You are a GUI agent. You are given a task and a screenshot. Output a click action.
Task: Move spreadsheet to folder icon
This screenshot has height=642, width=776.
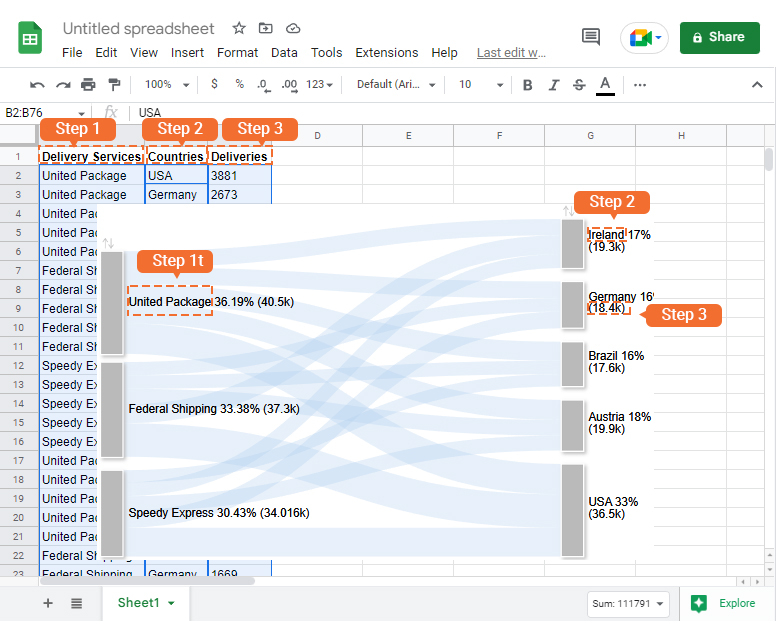click(266, 28)
